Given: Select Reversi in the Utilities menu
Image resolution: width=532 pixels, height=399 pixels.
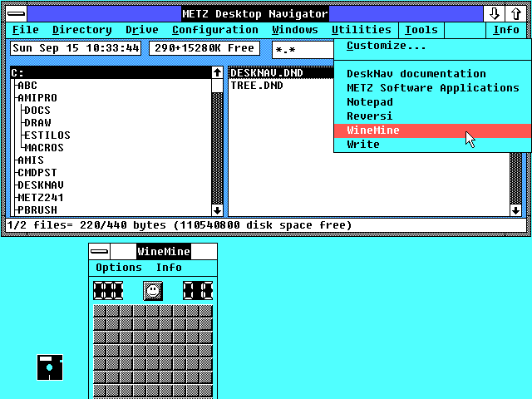Looking at the screenshot, I should [x=369, y=116].
